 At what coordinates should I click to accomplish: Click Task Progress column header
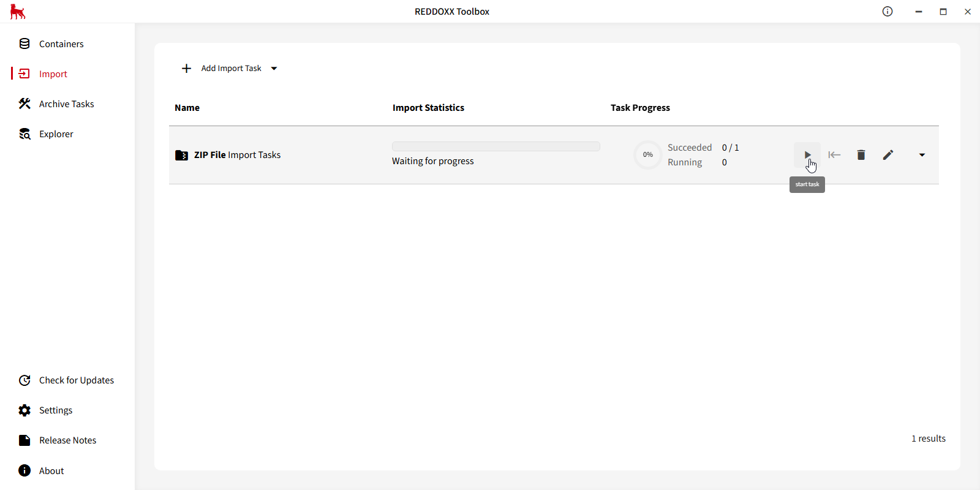point(640,108)
